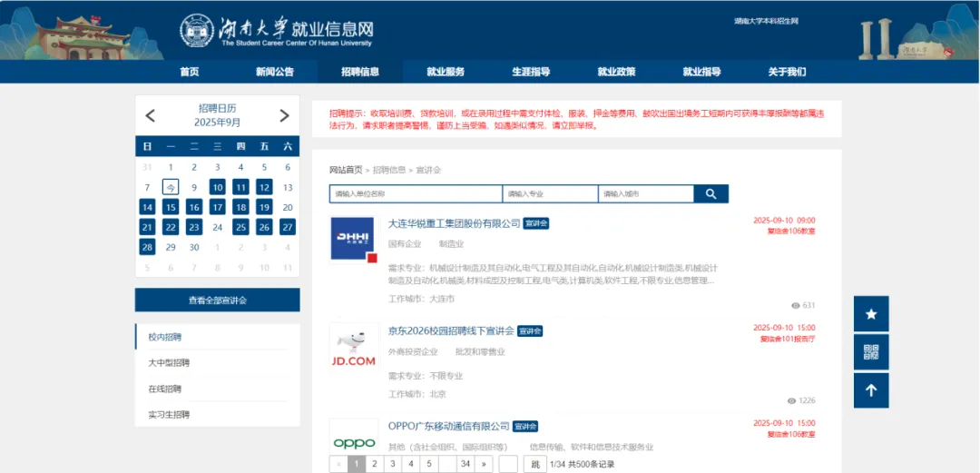Image resolution: width=980 pixels, height=473 pixels.
Task: Open the 生涯指导 navigation item
Action: point(531,72)
